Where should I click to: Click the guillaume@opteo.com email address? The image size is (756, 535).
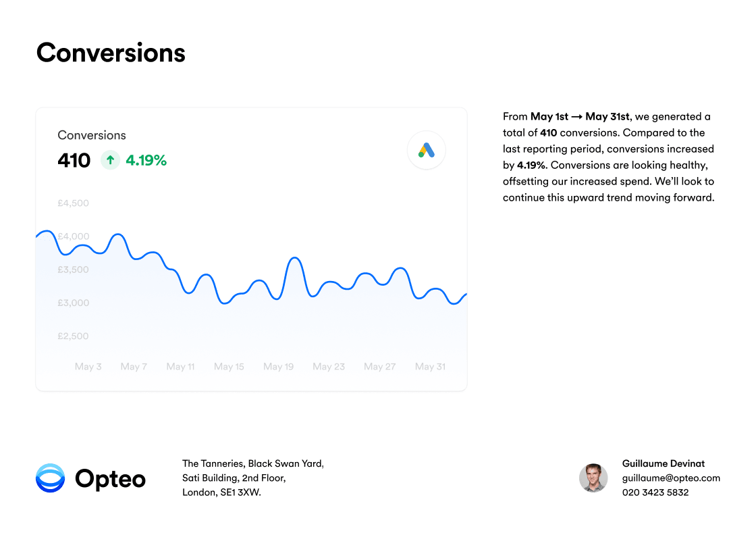coord(671,478)
